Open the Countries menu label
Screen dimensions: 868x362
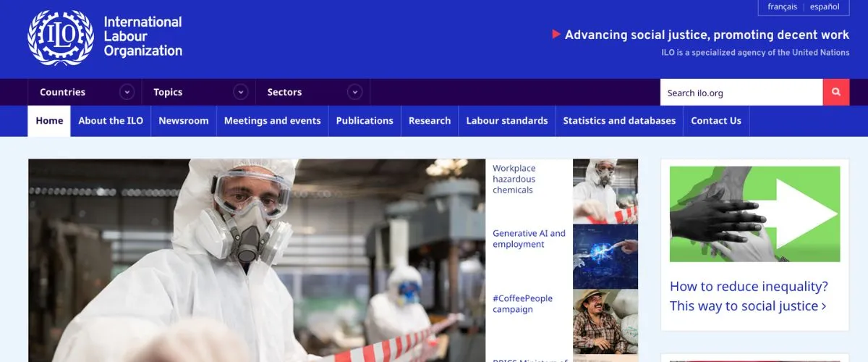click(x=62, y=92)
